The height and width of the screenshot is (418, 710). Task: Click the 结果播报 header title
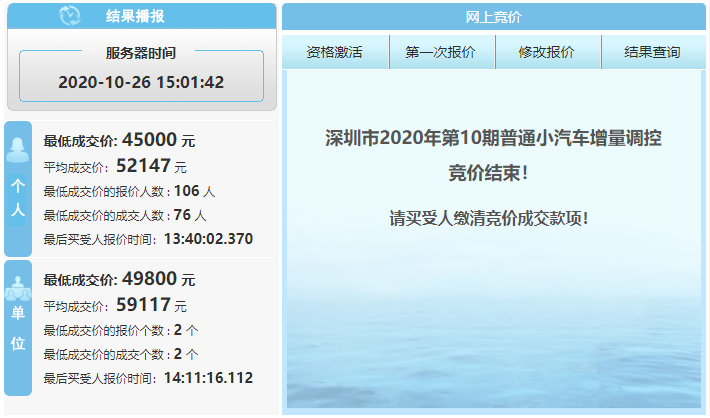click(x=135, y=16)
